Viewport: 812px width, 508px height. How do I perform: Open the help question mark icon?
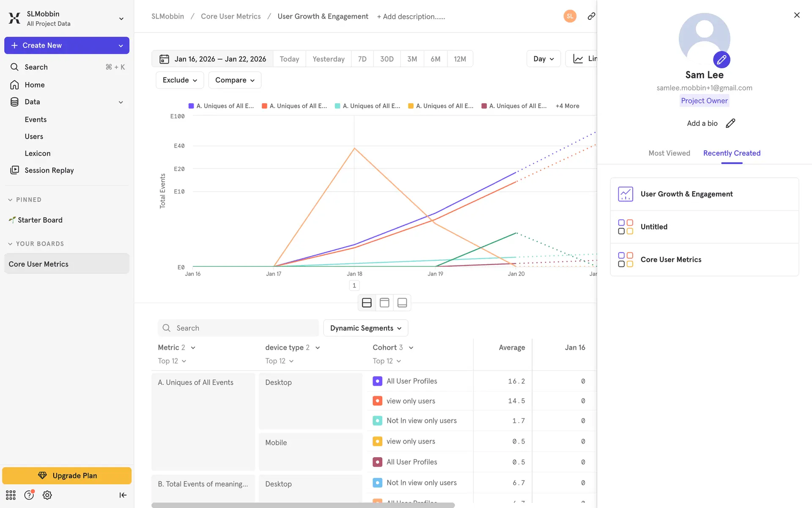(29, 495)
